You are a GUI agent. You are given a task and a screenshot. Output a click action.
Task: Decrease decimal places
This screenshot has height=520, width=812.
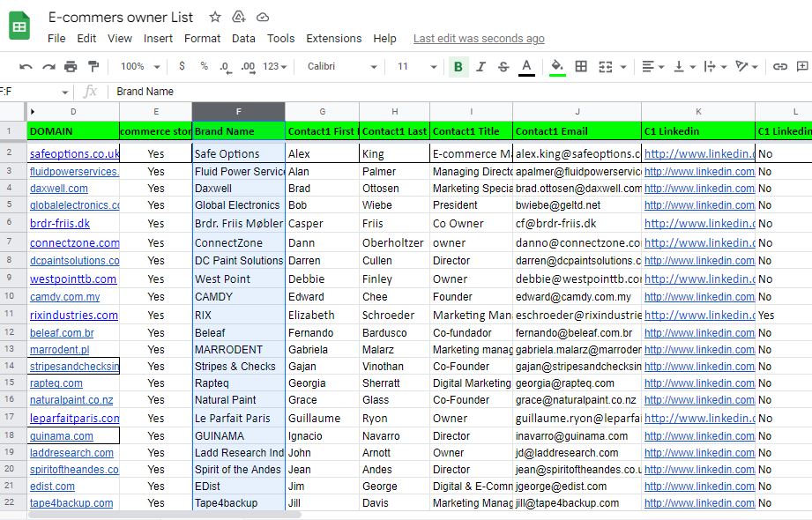pyautogui.click(x=226, y=67)
